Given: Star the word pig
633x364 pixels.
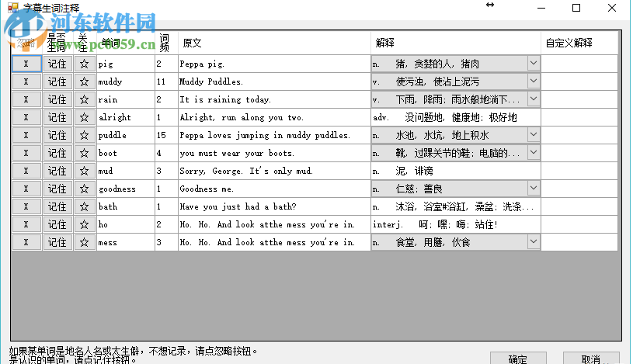Looking at the screenshot, I should click(85, 64).
